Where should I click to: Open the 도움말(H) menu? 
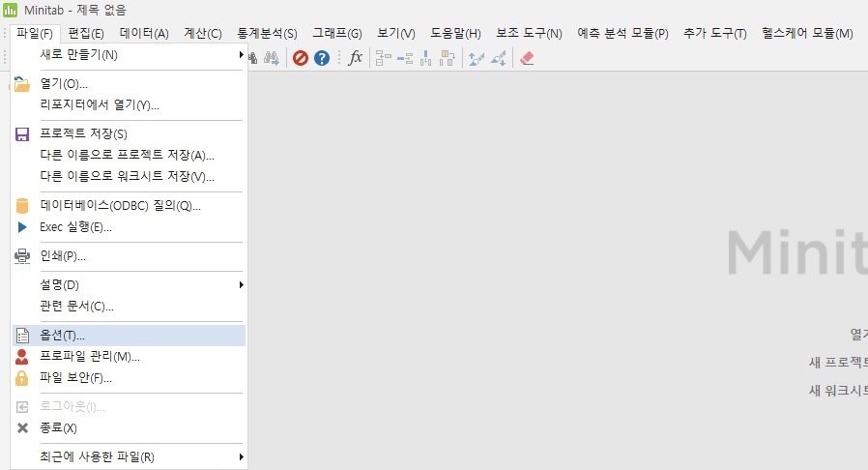point(455,33)
